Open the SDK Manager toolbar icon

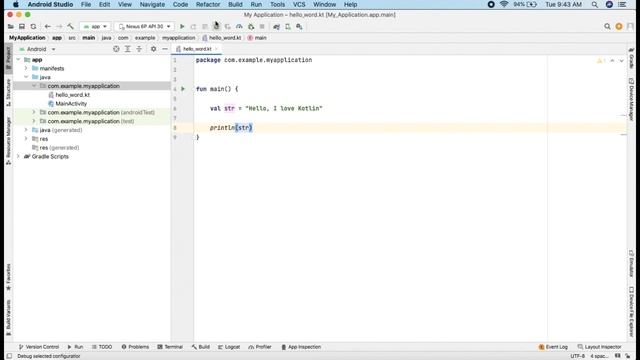point(299,27)
